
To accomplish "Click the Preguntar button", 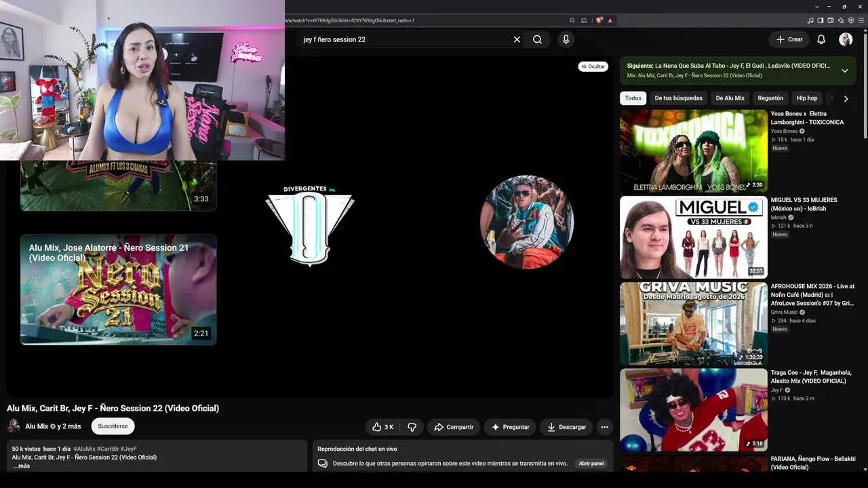I will tap(510, 427).
